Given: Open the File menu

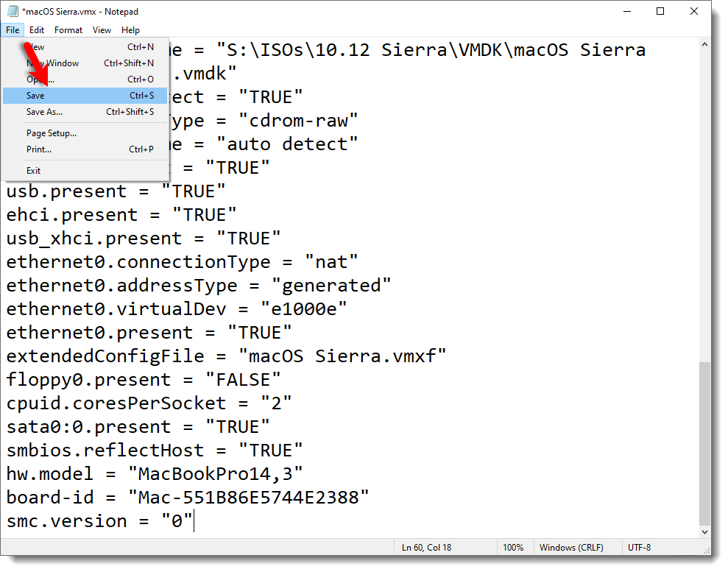Looking at the screenshot, I should (13, 30).
